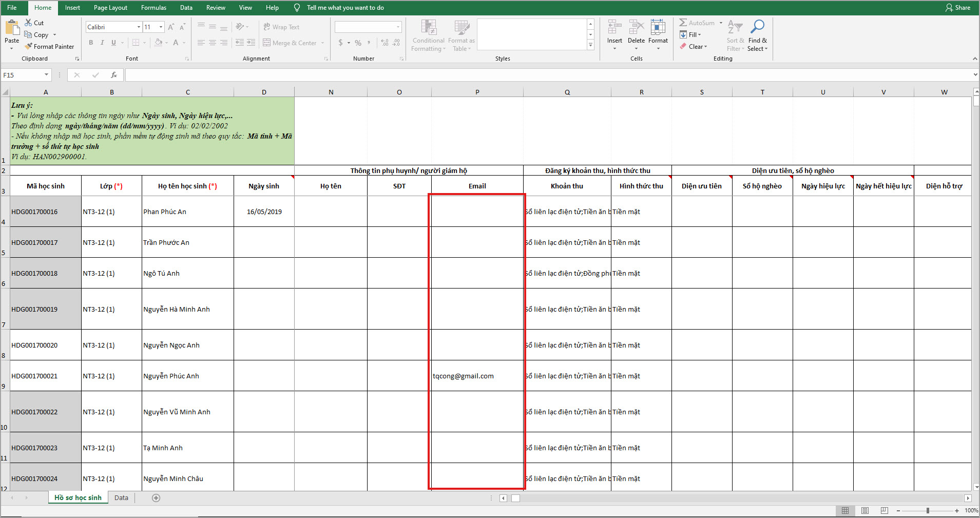This screenshot has height=518, width=980.
Task: Increase font size with the large A icon
Action: [171, 27]
